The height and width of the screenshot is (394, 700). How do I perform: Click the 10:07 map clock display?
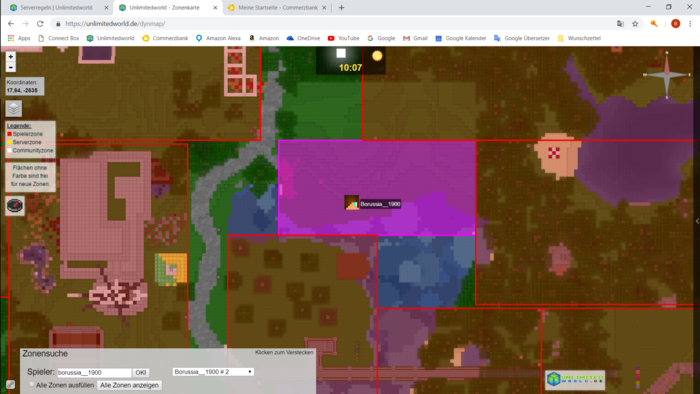(x=350, y=68)
